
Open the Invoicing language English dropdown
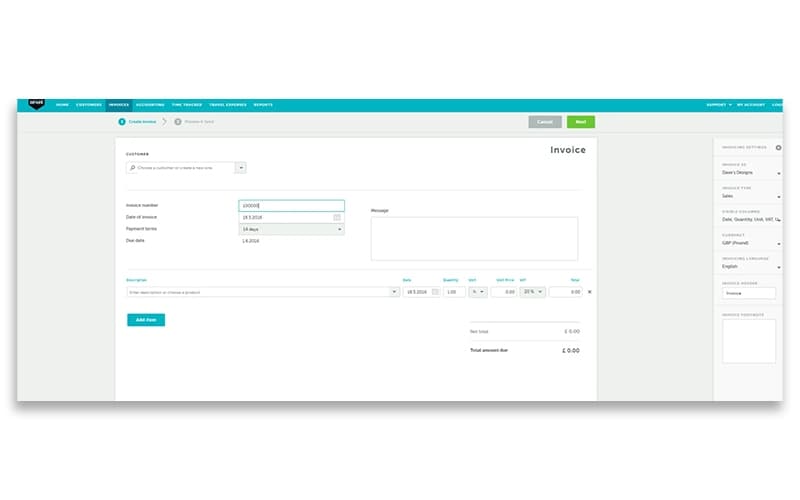(x=751, y=267)
